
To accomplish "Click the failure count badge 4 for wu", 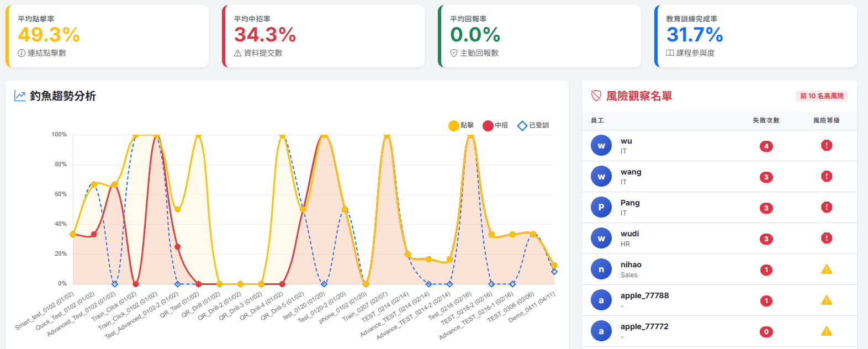I will click(766, 146).
